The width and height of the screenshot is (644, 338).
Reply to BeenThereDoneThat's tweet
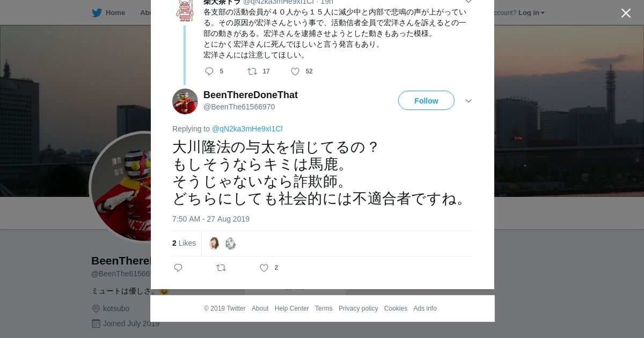[178, 268]
